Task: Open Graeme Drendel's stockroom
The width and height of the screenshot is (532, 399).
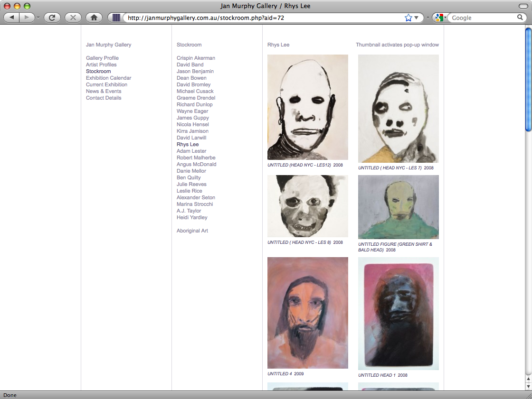Action: (x=196, y=98)
